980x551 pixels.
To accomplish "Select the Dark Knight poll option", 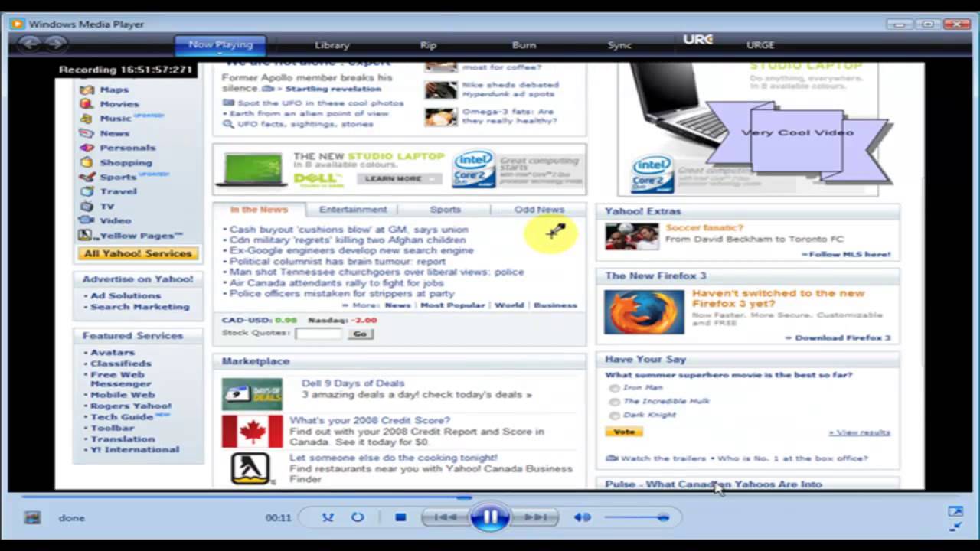I will coord(614,416).
